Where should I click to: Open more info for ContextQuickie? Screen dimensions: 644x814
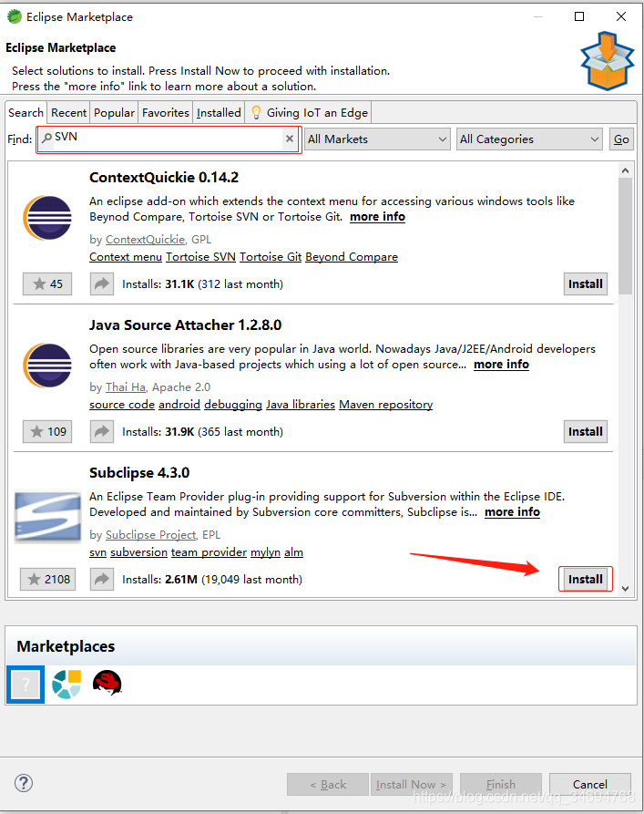[x=377, y=217]
